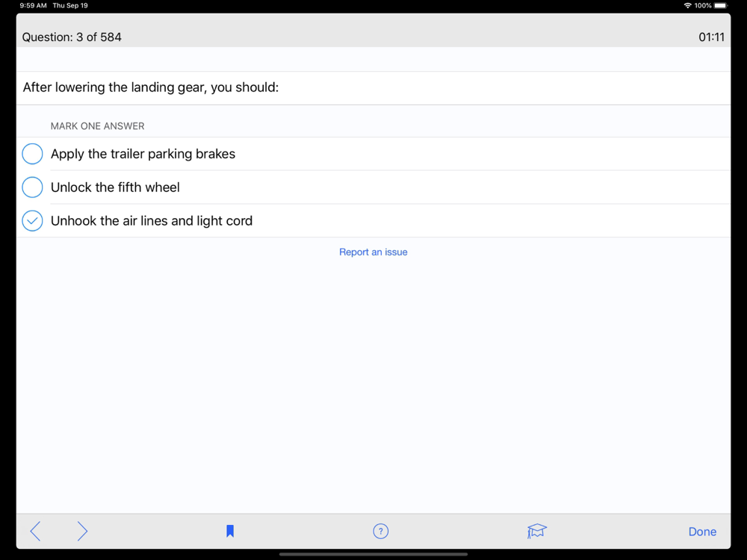Tap the battery icon in status bar
The image size is (747, 560).
[722, 6]
